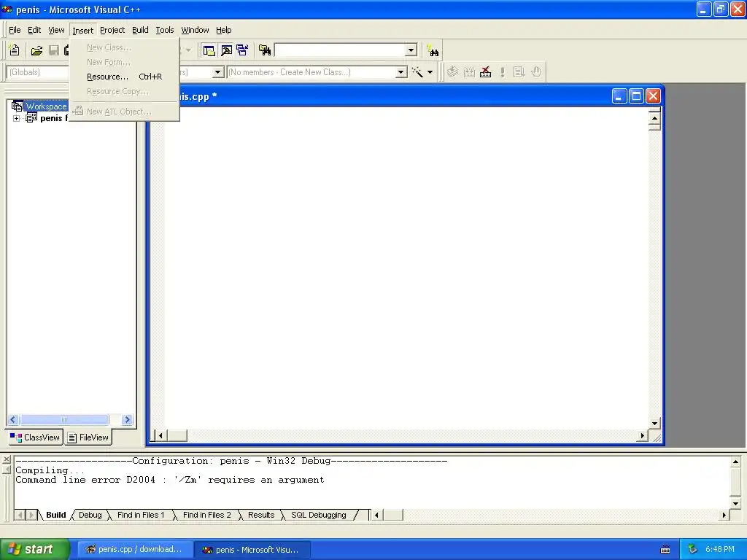Open the View menu
This screenshot has height=560, width=747.
tap(56, 30)
